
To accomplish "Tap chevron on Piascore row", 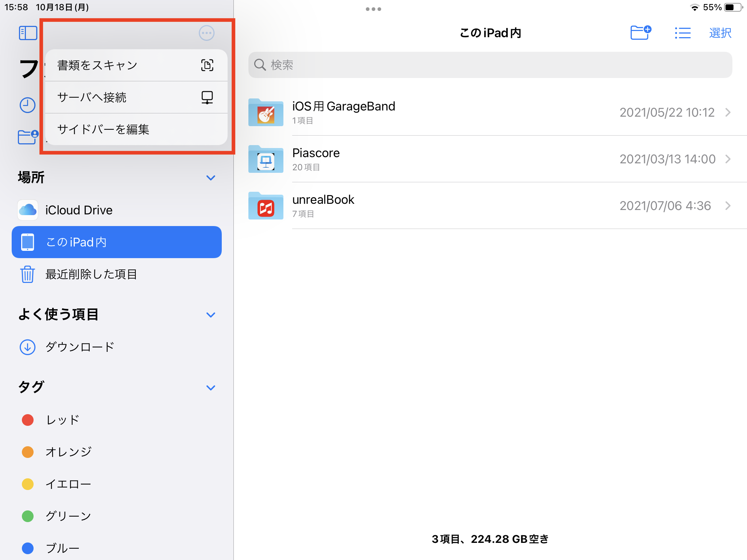I will coord(728,159).
